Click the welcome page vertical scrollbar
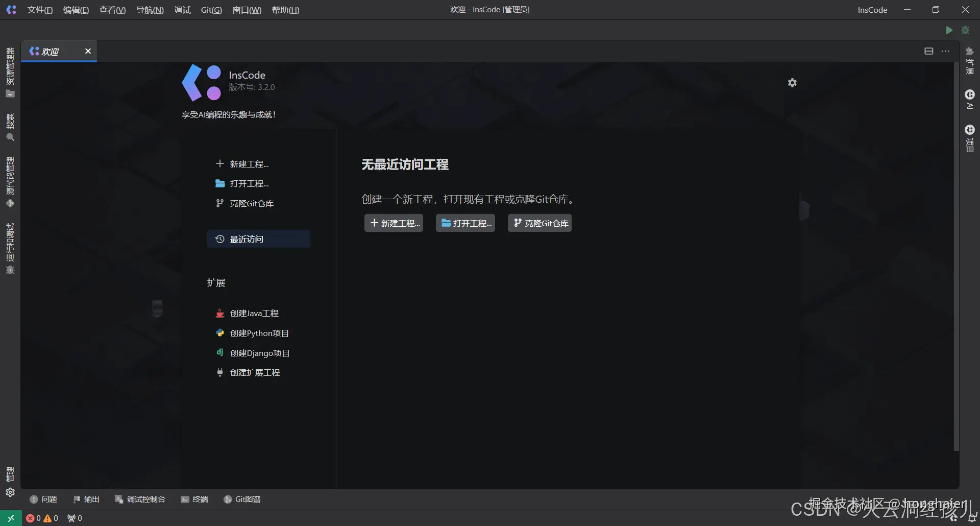 [957, 257]
